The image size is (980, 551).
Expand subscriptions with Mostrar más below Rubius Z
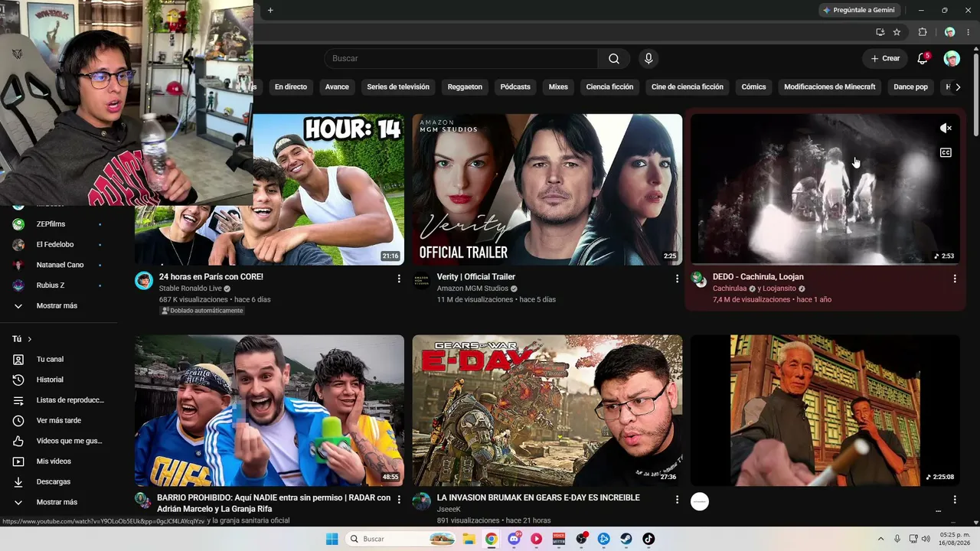(x=58, y=306)
